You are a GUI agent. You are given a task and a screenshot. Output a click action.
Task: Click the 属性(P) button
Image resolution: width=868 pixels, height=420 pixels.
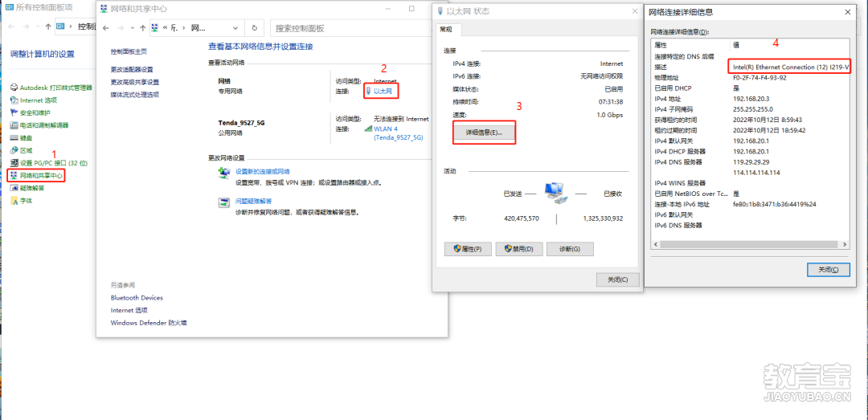467,249
